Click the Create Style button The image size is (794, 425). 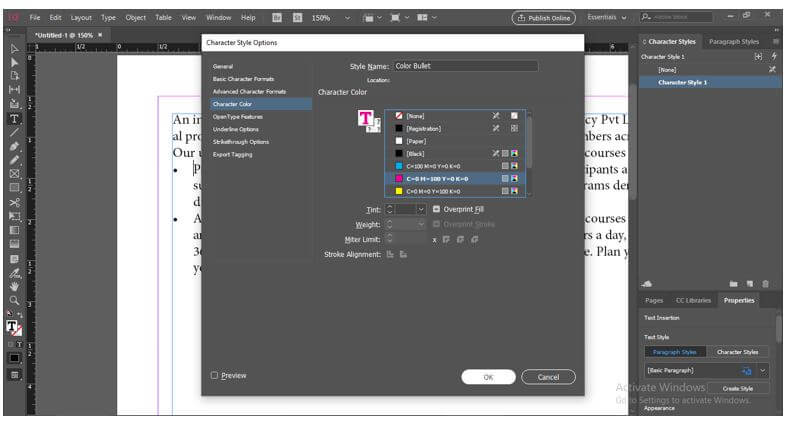(738, 389)
